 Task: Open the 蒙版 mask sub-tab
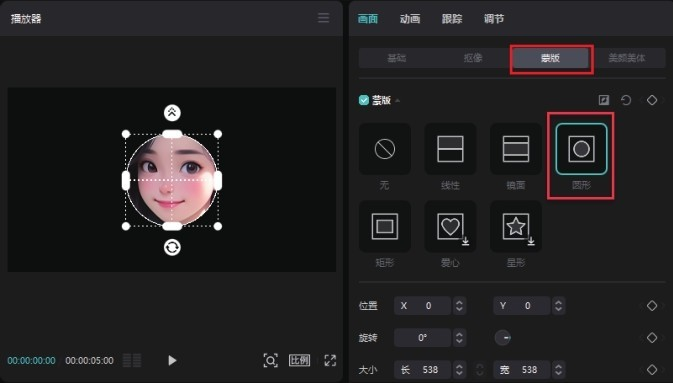(x=550, y=58)
